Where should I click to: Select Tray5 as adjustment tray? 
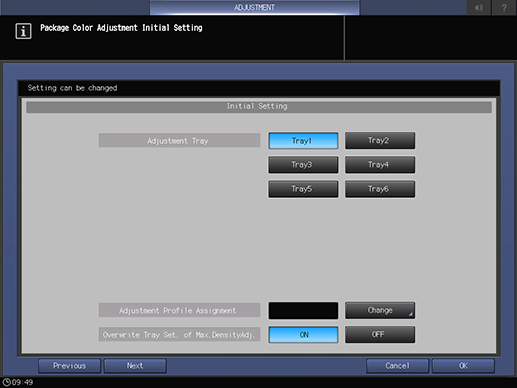click(303, 189)
